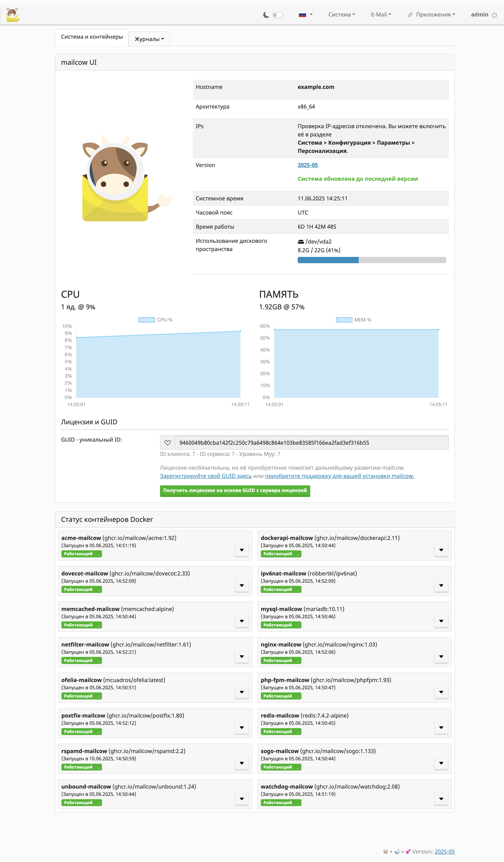The height and width of the screenshot is (862, 504).
Task: Click the Система обновлена до последней версии text
Action: point(358,179)
